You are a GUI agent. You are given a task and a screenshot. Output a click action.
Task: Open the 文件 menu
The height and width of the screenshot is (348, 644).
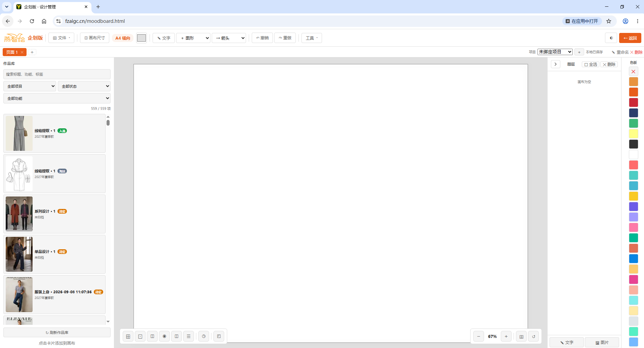coord(62,38)
